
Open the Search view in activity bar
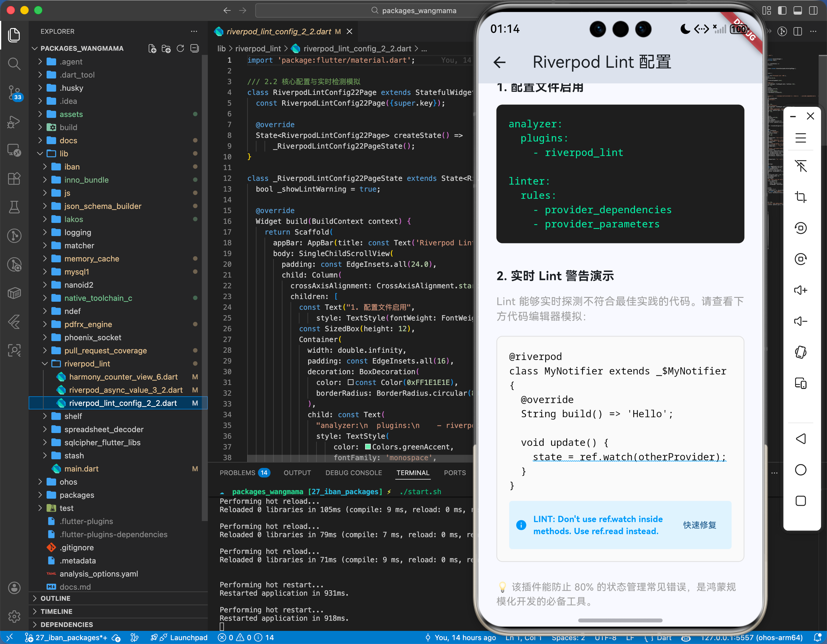coord(14,64)
